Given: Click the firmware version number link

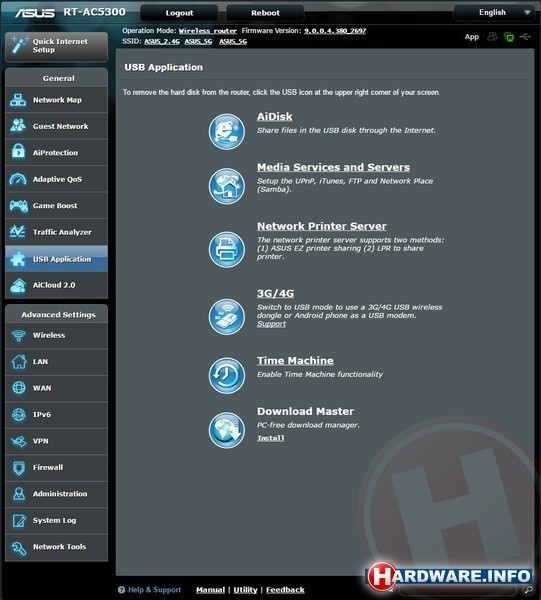Looking at the screenshot, I should click(335, 31).
